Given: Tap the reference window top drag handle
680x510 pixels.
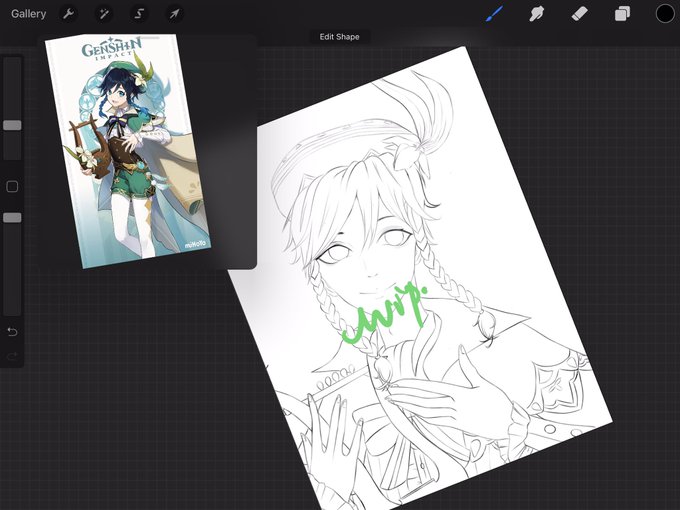Looking at the screenshot, I should (147, 39).
